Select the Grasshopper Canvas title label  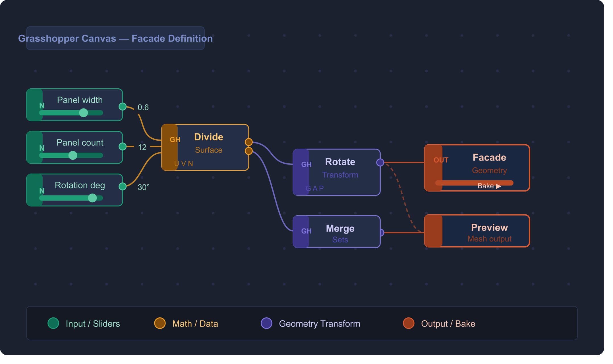click(x=115, y=38)
